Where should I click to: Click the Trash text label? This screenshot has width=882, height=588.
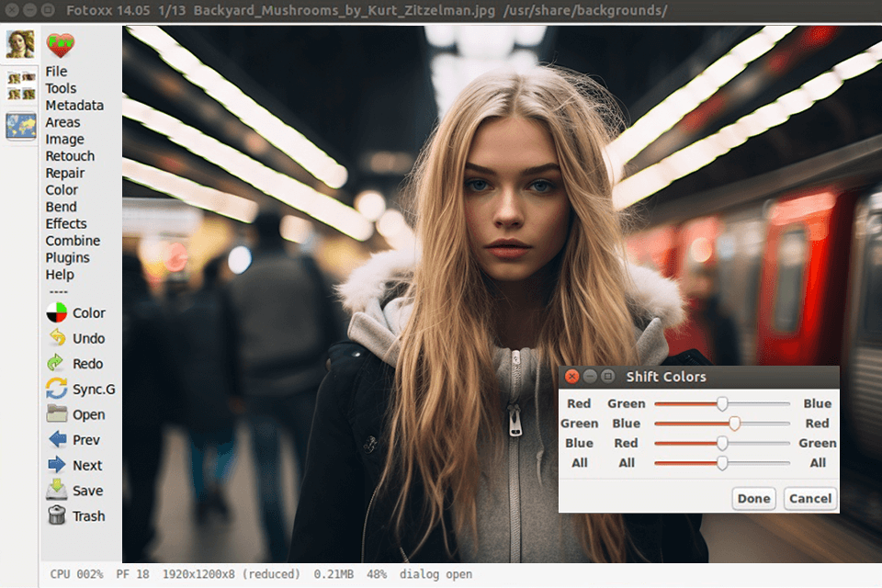(x=89, y=516)
